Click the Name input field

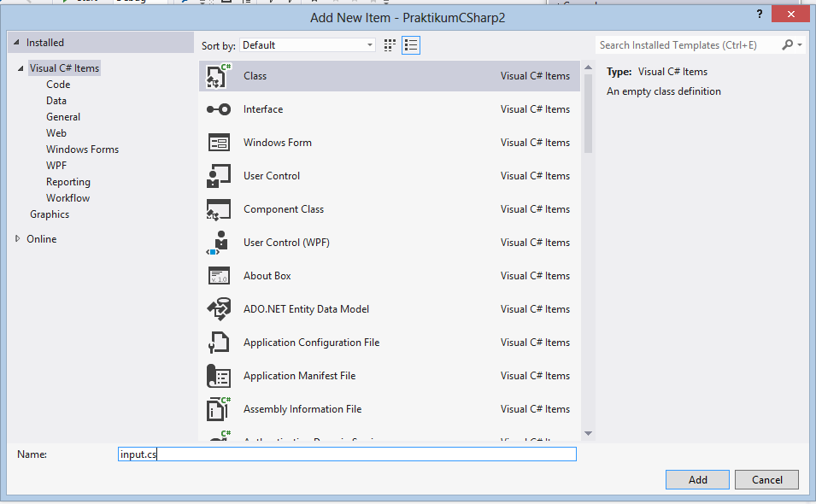pos(347,454)
